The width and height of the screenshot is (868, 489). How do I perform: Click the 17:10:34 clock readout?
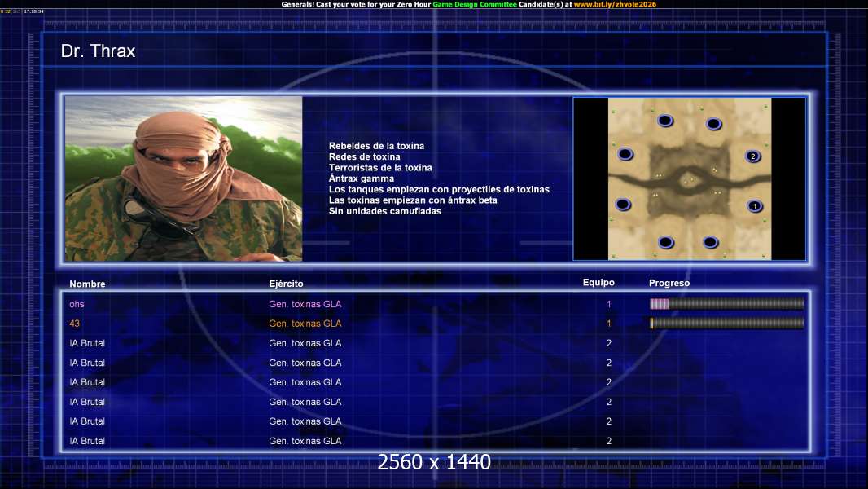point(33,11)
